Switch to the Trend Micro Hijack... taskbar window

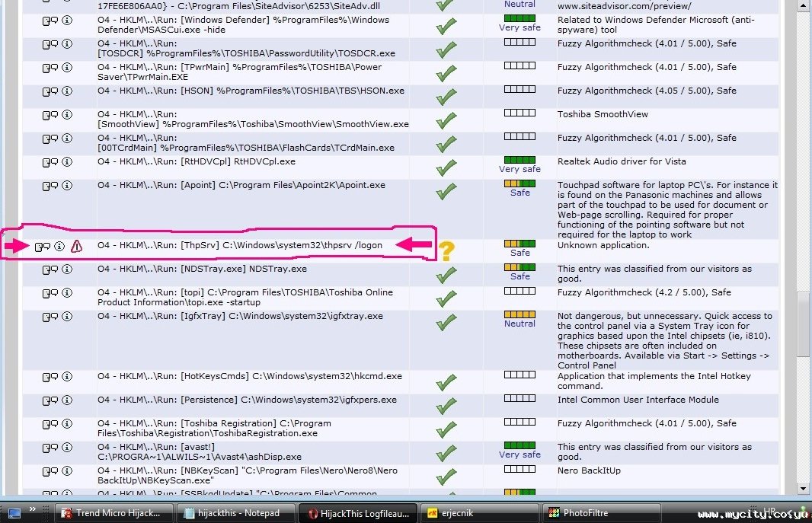113,513
